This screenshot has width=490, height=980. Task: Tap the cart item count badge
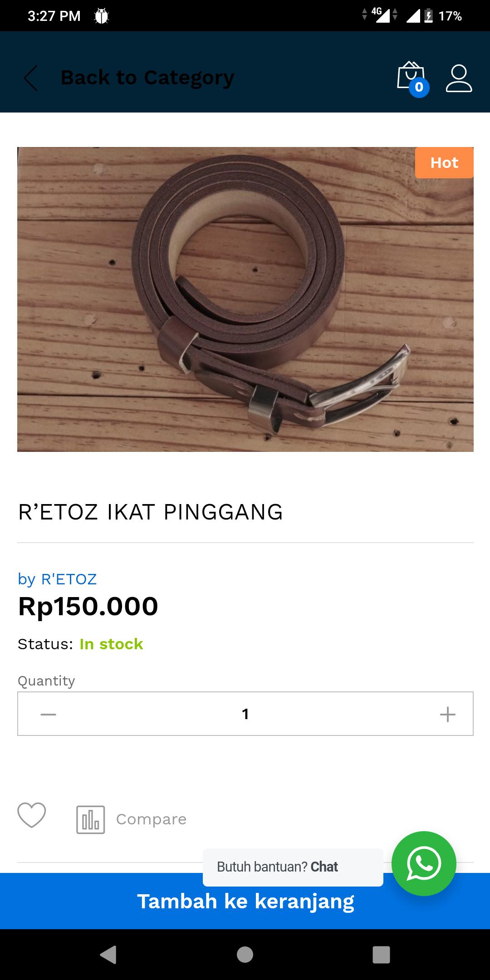[419, 87]
